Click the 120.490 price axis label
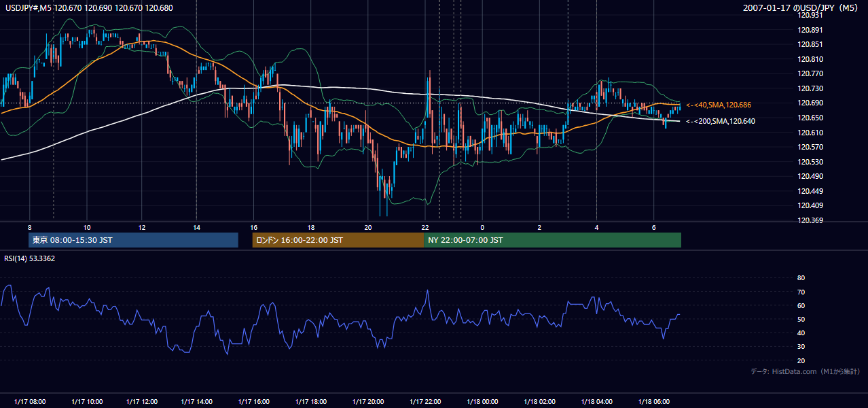Image resolution: width=868 pixels, height=408 pixels. (x=810, y=176)
